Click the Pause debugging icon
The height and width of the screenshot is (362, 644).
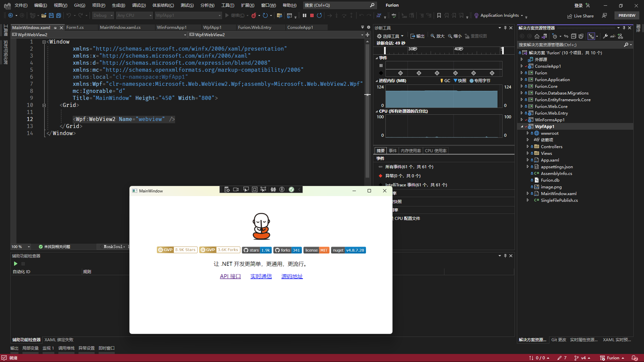point(305,15)
